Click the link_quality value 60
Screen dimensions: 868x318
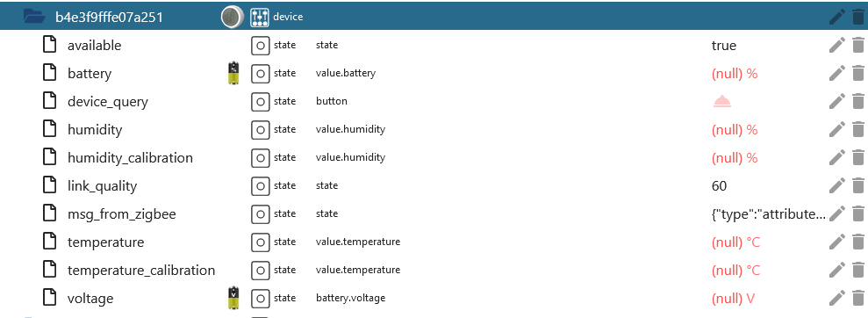point(719,186)
